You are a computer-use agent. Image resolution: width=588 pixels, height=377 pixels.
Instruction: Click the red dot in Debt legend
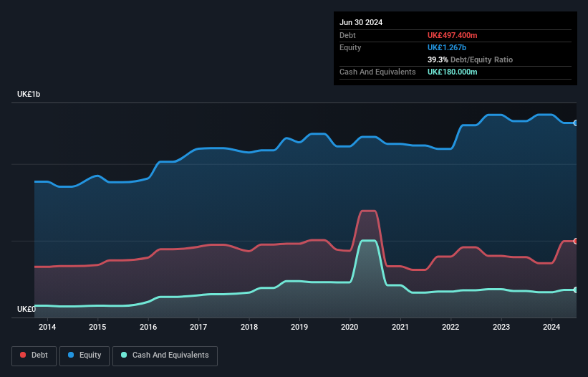(x=23, y=355)
